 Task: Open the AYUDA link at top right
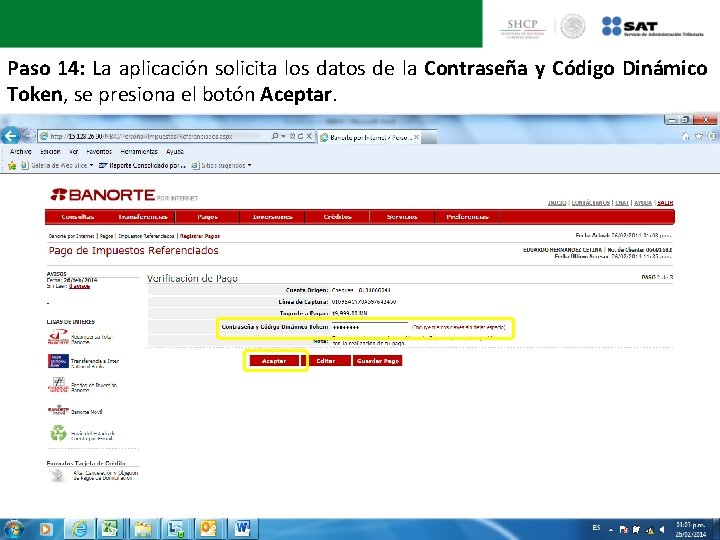point(643,202)
